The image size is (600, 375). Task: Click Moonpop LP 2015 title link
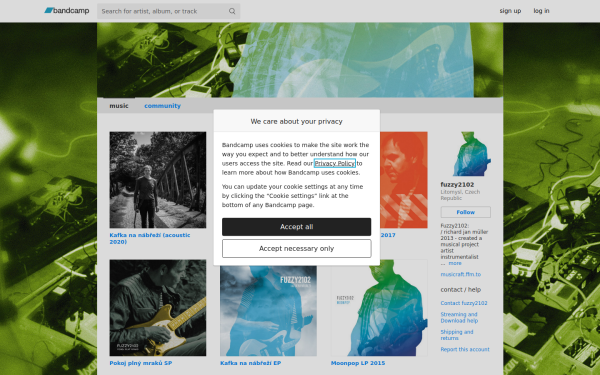358,363
